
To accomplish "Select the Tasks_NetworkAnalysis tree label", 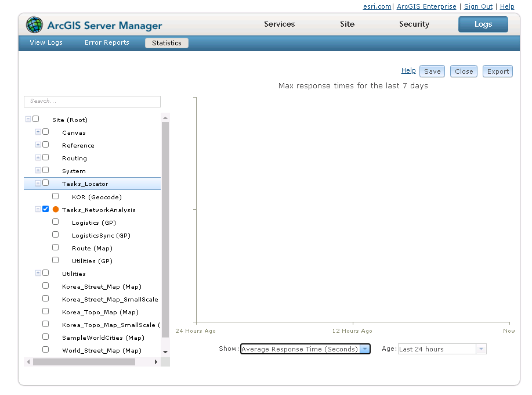I will [x=99, y=210].
